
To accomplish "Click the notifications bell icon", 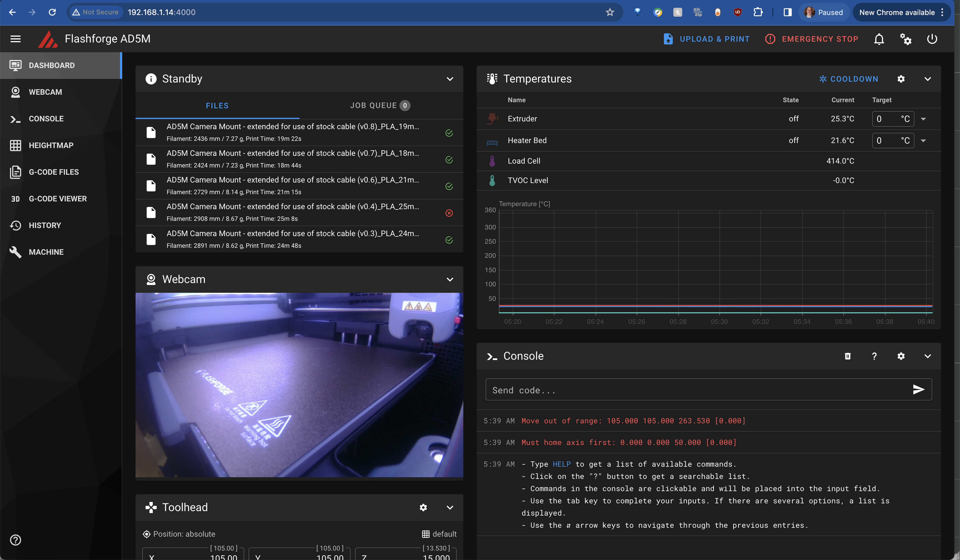I will pos(879,39).
